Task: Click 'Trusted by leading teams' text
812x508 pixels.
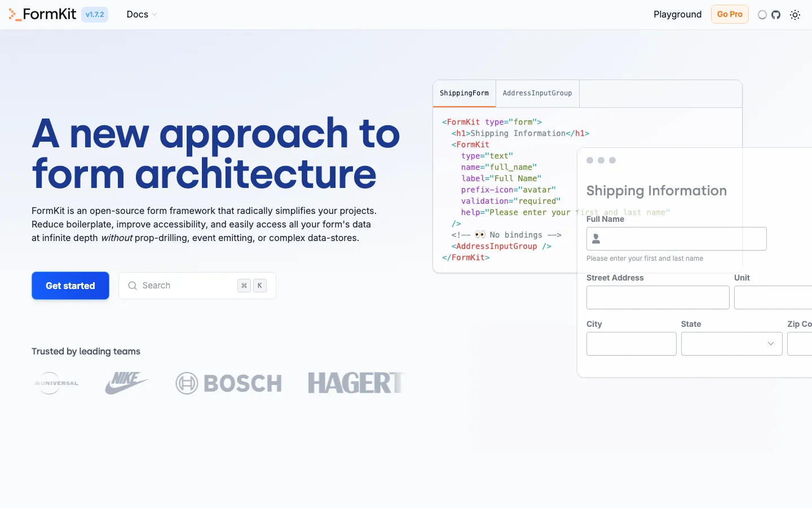Action: click(86, 351)
